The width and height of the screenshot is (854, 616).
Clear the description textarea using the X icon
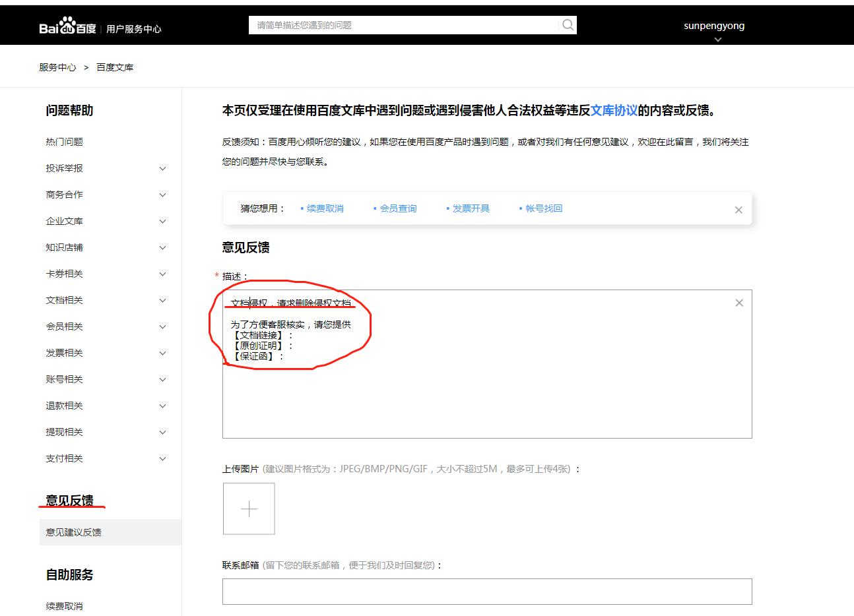coord(739,303)
